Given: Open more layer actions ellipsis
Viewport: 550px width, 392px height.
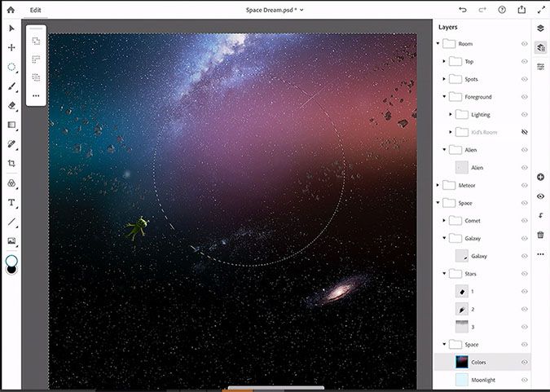Looking at the screenshot, I should (540, 254).
